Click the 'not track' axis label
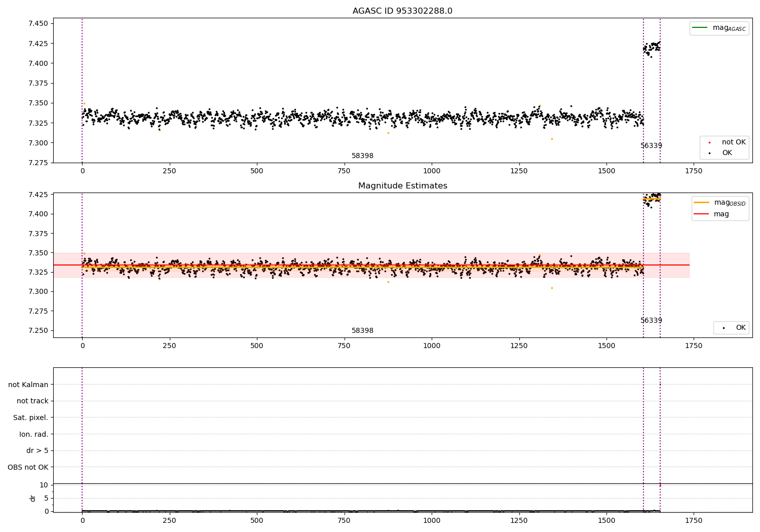Viewport: 760px width, 532px height. [x=32, y=401]
